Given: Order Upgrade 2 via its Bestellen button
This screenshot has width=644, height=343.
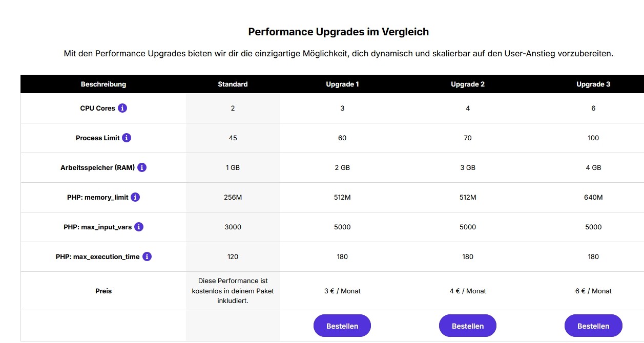Looking at the screenshot, I should (467, 326).
